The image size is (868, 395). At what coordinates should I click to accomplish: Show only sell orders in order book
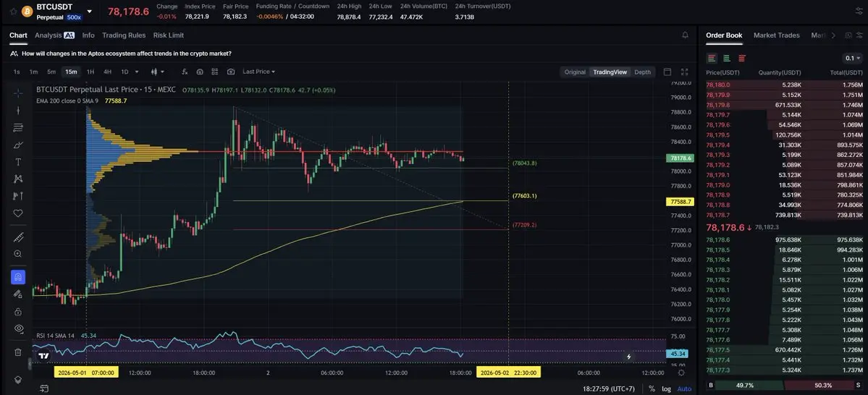[x=742, y=58]
